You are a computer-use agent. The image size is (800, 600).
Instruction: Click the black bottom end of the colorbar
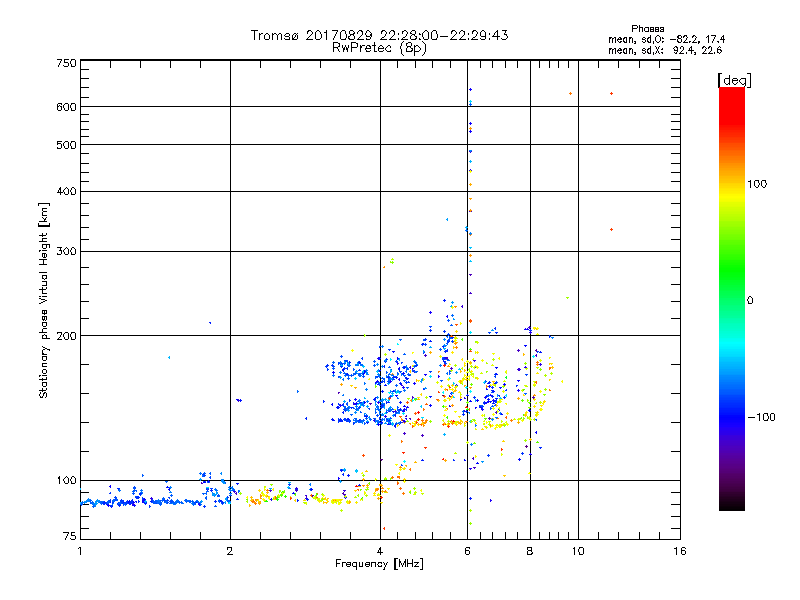point(732,504)
